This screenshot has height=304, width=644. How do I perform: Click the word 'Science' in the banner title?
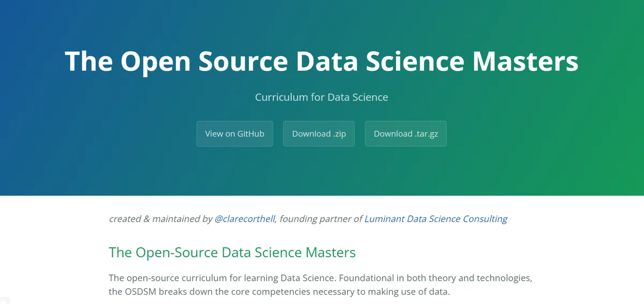coord(415,61)
